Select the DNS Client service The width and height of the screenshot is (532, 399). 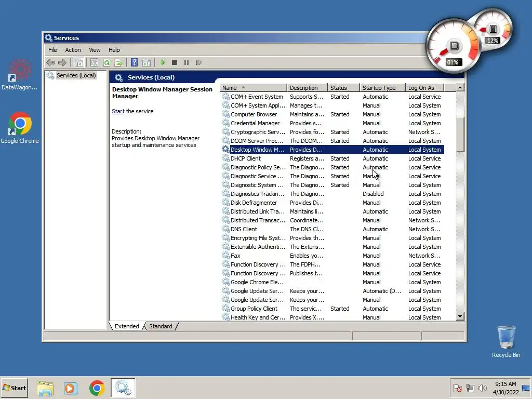pyautogui.click(x=332, y=229)
